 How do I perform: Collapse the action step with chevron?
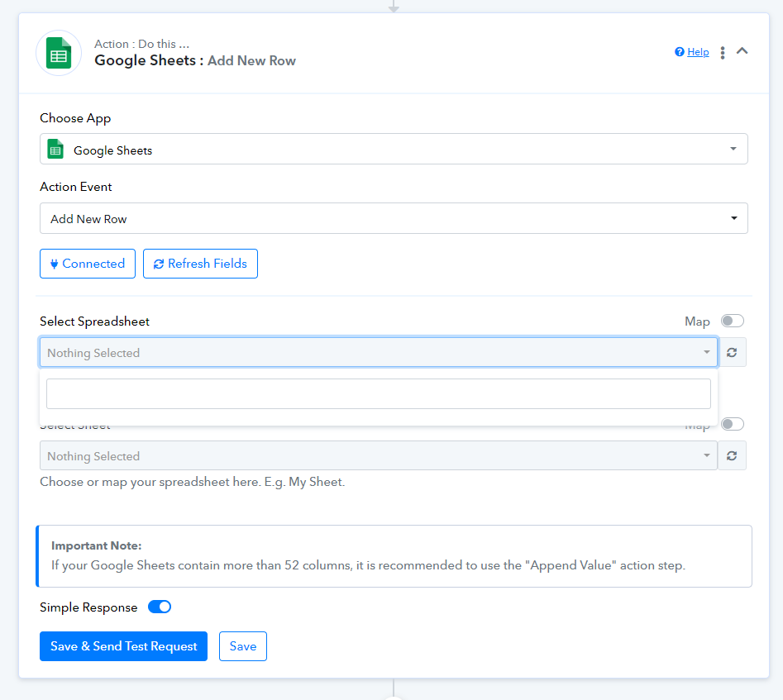742,51
